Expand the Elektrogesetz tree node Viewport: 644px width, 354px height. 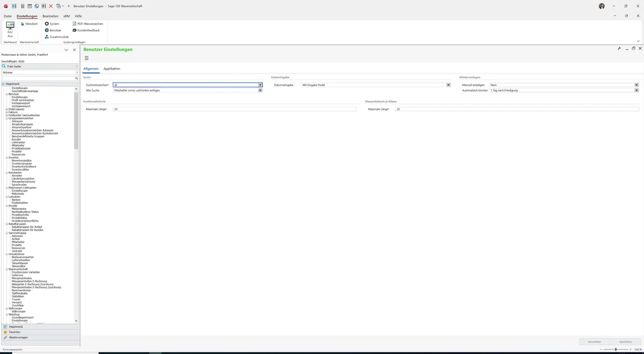7,109
